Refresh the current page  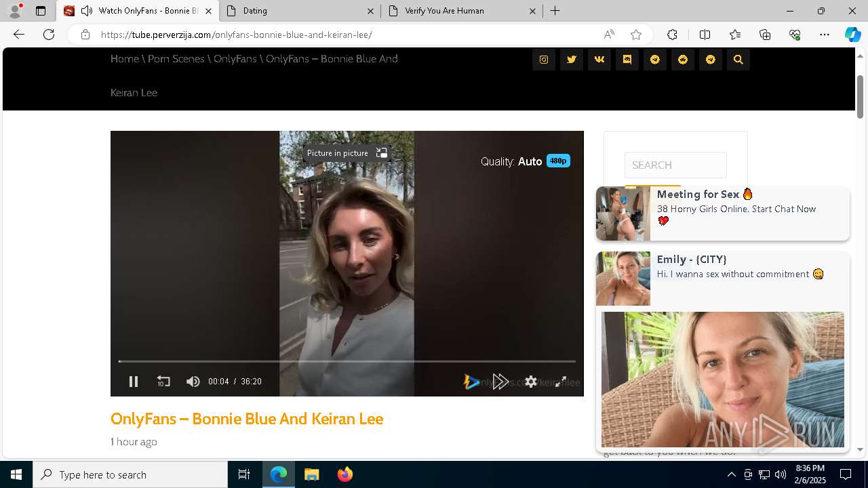coord(49,35)
